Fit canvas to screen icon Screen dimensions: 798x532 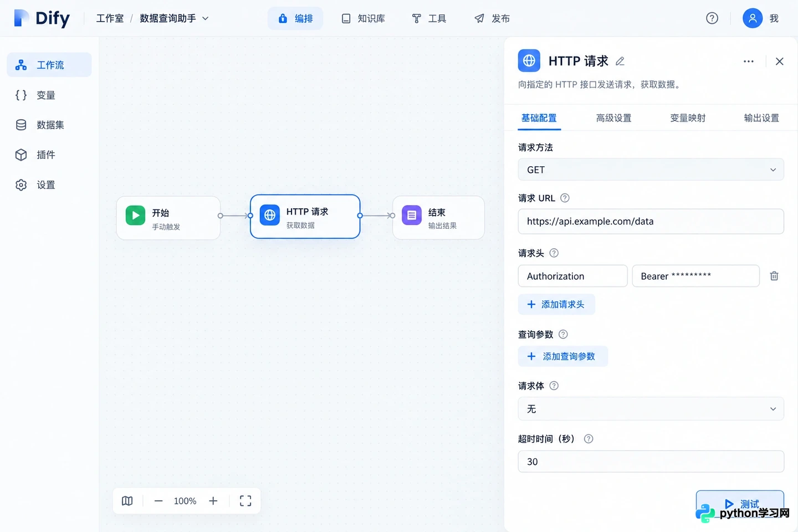point(245,501)
